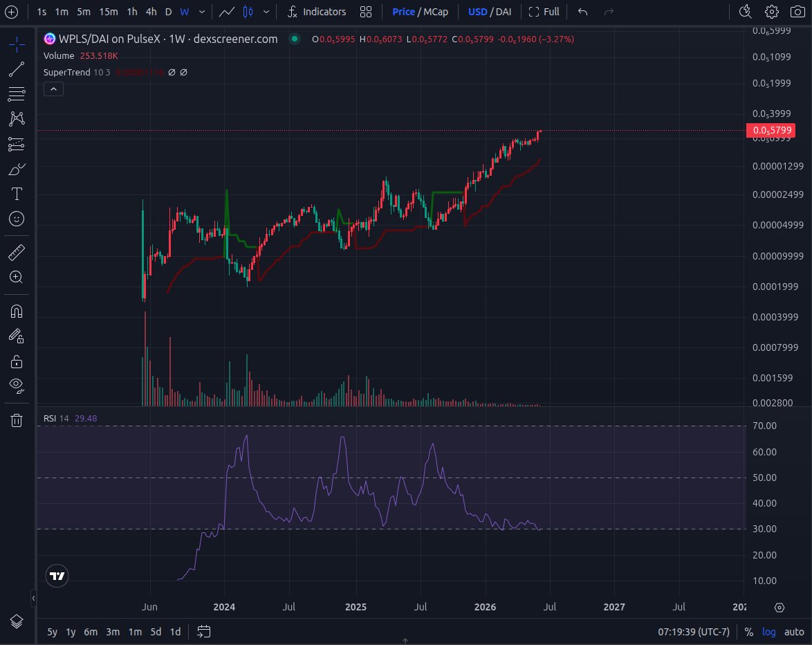Select the D daily timeframe
The image size is (812, 645).
click(168, 11)
